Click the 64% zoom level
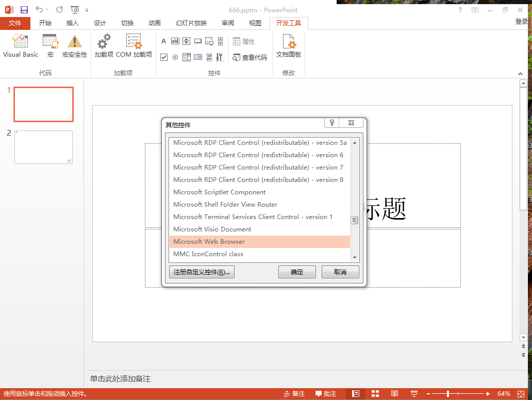The height and width of the screenshot is (400, 532). 504,393
